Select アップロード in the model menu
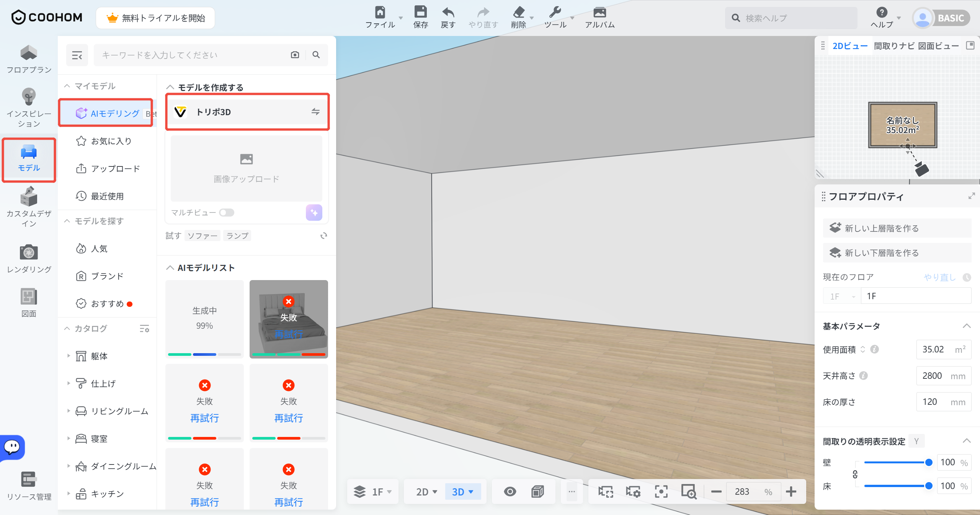The height and width of the screenshot is (515, 980). [107, 169]
